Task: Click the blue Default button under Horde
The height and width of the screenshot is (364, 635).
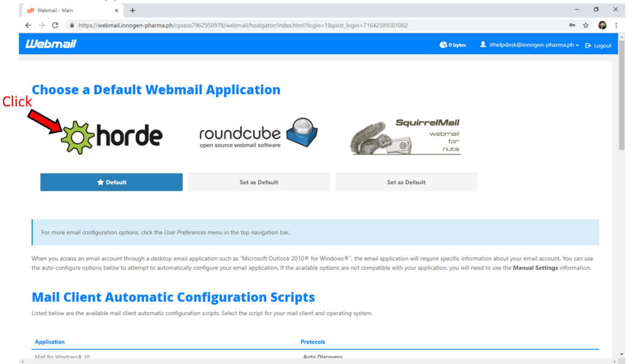Action: click(x=112, y=182)
